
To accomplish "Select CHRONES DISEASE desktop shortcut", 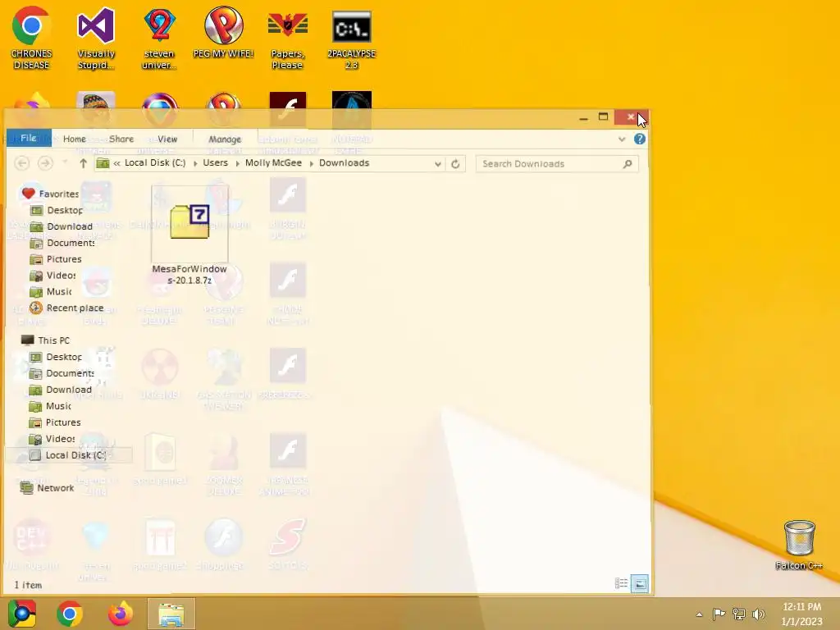I will (x=32, y=39).
